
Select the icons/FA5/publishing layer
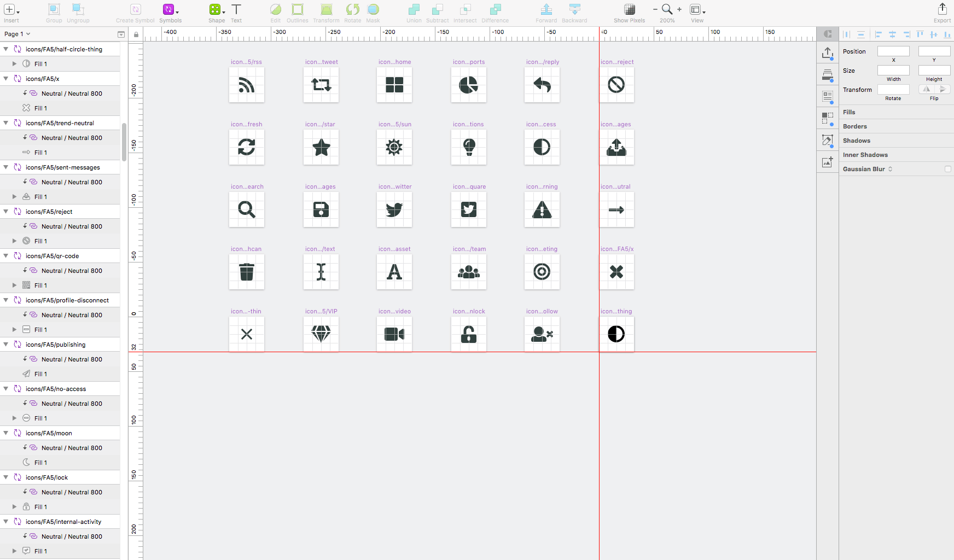point(60,345)
